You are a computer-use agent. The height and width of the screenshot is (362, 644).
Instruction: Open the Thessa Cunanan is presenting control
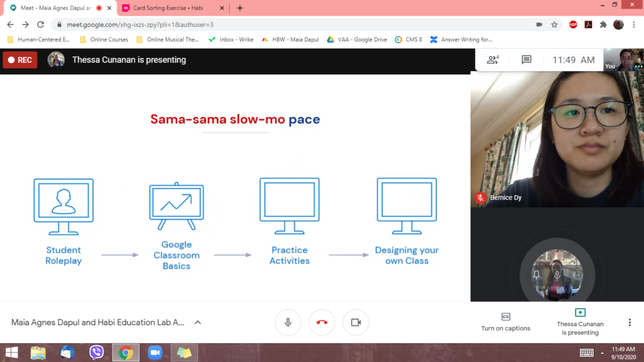point(580,322)
